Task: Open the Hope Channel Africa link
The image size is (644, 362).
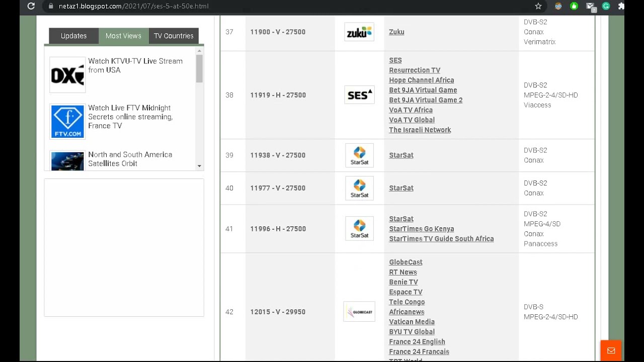Action: coord(422,80)
